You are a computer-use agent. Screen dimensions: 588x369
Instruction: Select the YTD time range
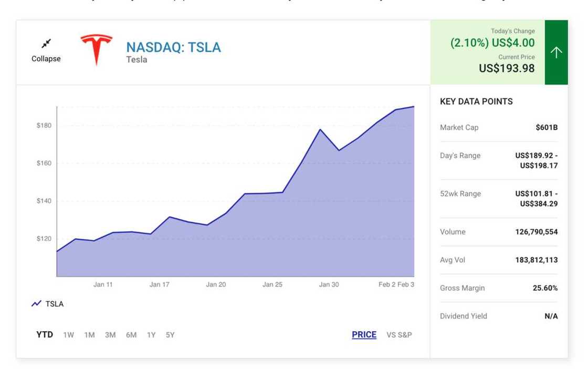[45, 335]
